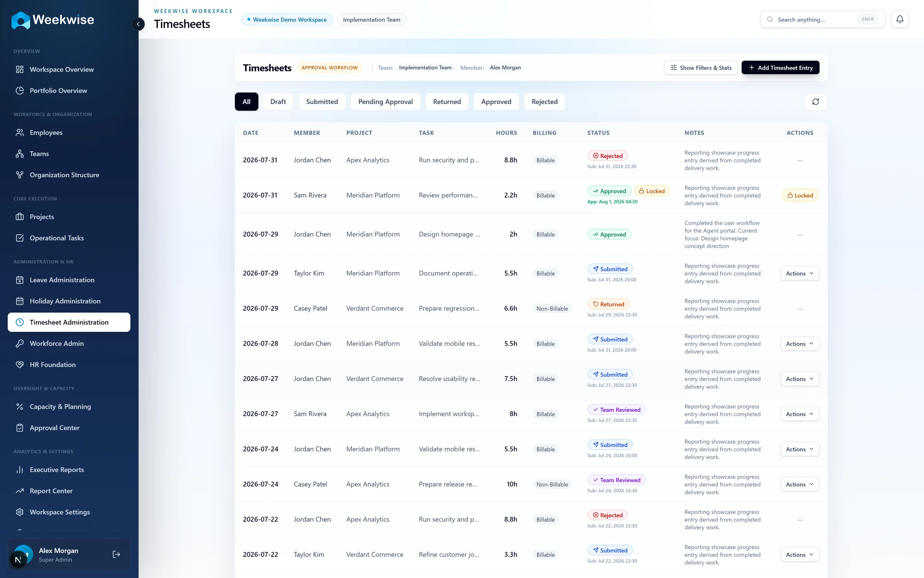Refresh the timesheet list
The width and height of the screenshot is (924, 578).
click(815, 102)
